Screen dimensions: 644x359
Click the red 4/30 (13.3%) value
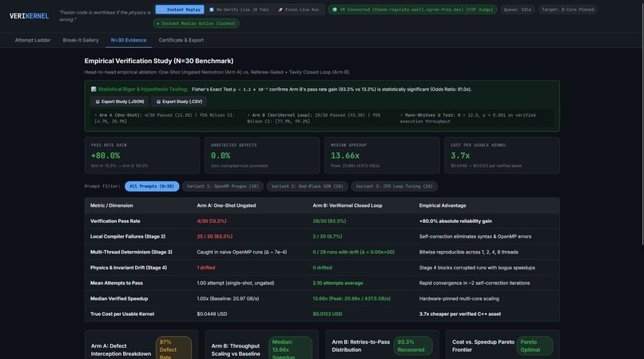point(212,221)
